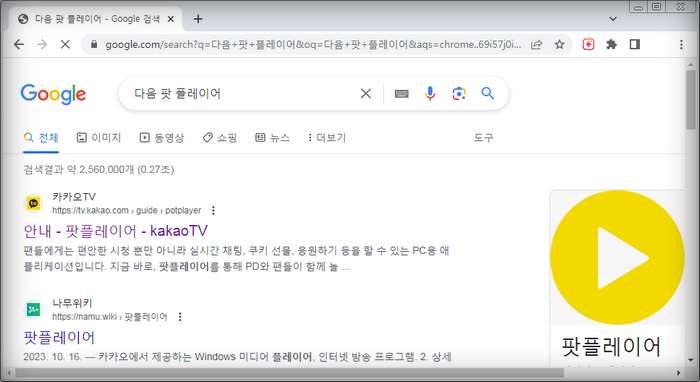Image resolution: width=700 pixels, height=382 pixels.
Task: Close the 다음 팟 플레이어 tab
Action: [171, 19]
